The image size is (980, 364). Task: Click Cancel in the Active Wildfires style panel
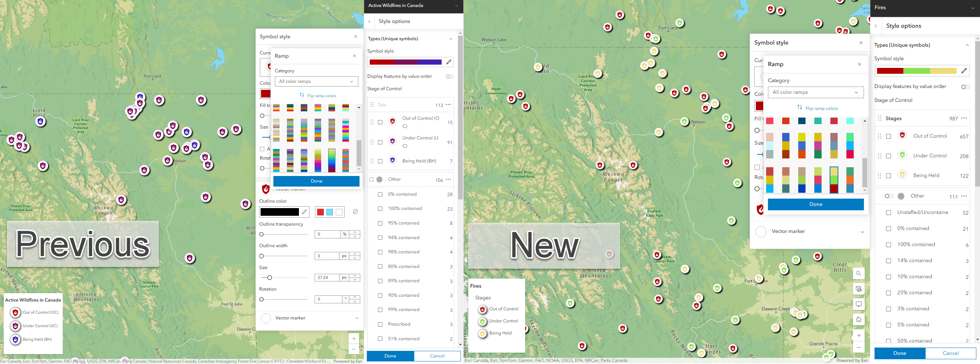pyautogui.click(x=437, y=356)
